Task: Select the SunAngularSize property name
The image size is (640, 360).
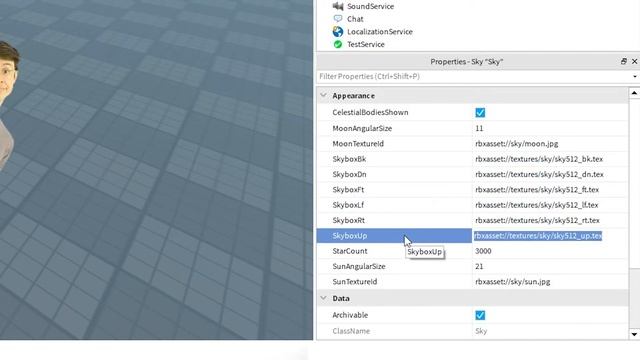Action: point(359,266)
